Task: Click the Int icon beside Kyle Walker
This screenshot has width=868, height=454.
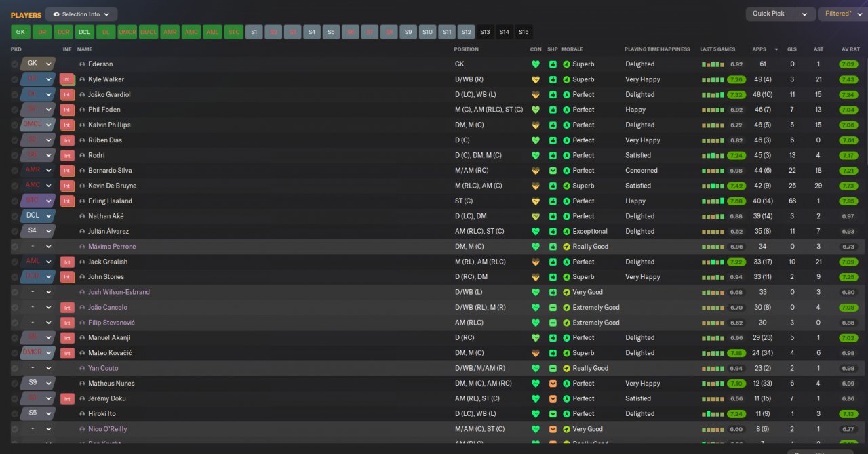Action: tap(67, 79)
